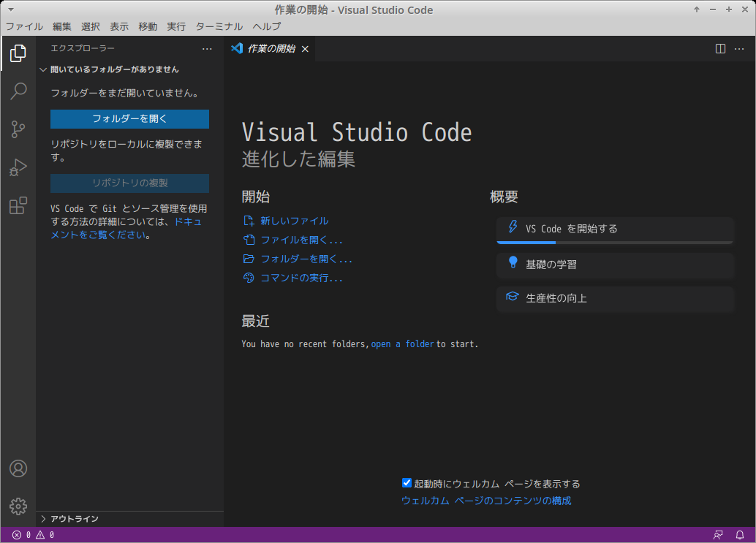Click the split editor icon
This screenshot has width=756, height=543.
(720, 49)
